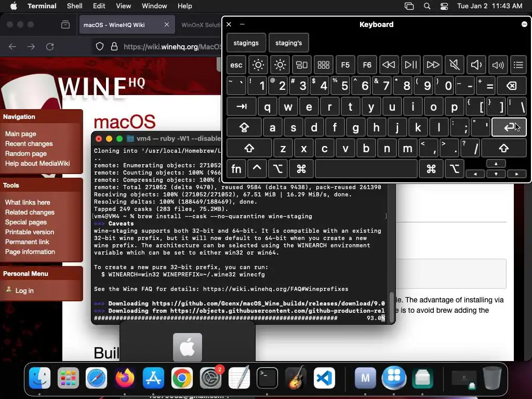Open the Main page wiki link
Image resolution: width=532 pixels, height=399 pixels.
coord(20,134)
